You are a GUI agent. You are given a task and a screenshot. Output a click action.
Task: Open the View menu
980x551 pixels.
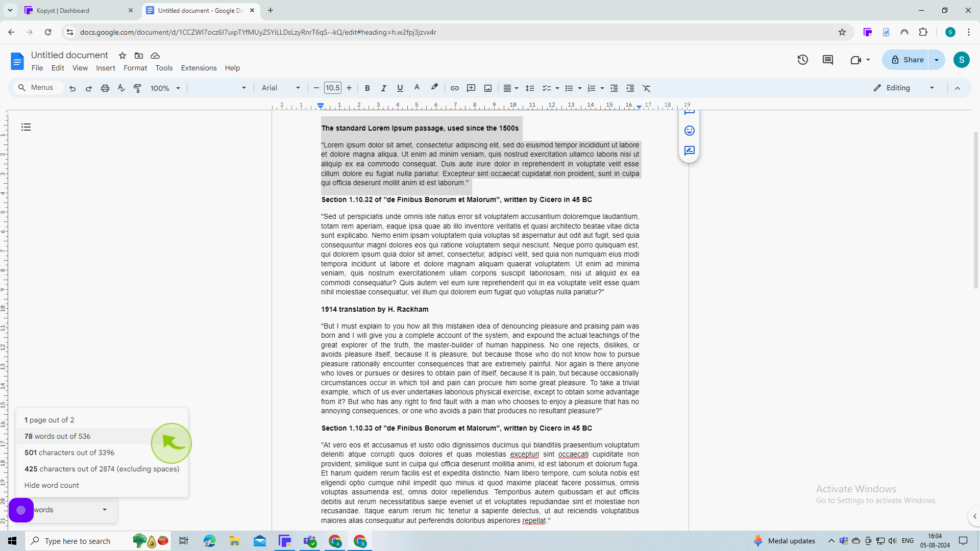pyautogui.click(x=80, y=68)
